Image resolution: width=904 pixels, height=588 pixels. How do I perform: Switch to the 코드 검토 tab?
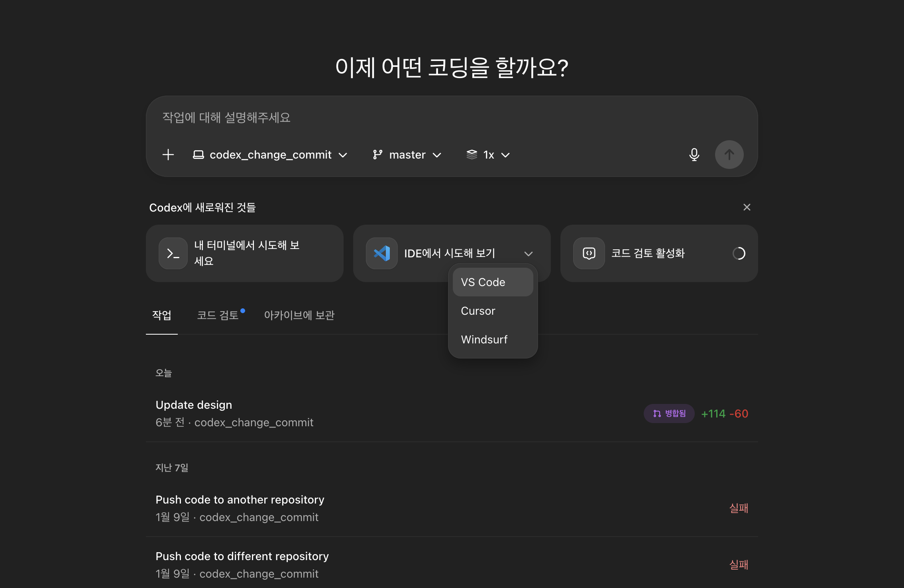point(218,316)
